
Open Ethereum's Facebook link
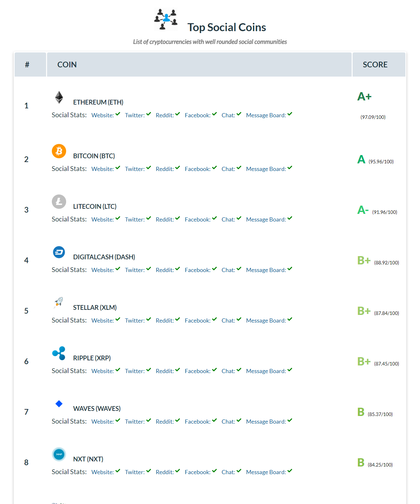(x=198, y=115)
